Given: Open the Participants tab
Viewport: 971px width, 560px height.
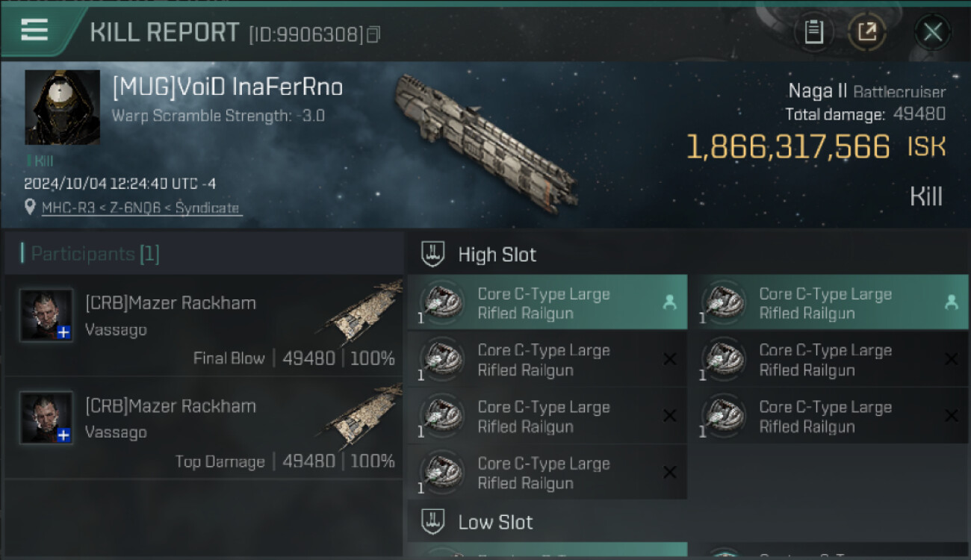Looking at the screenshot, I should point(94,254).
